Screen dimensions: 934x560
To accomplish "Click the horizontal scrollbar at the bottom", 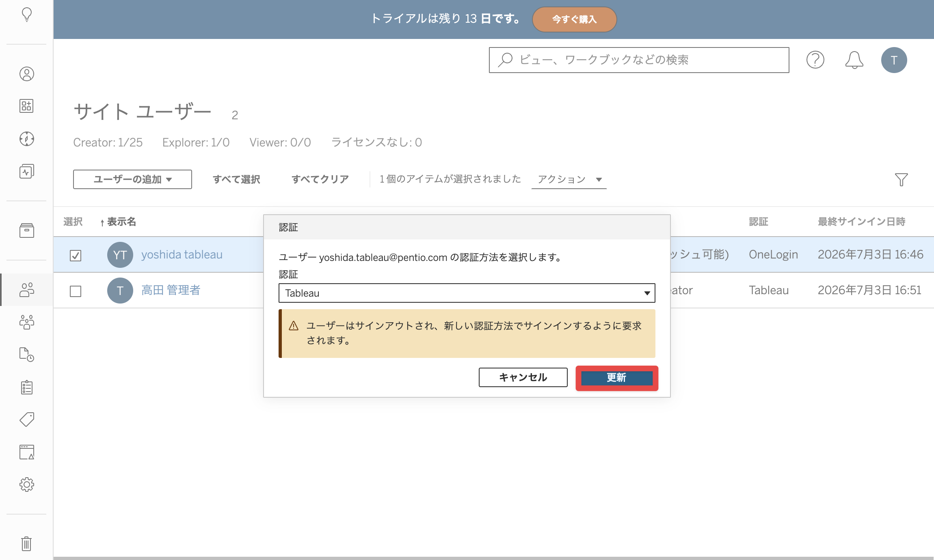I will coord(493,558).
